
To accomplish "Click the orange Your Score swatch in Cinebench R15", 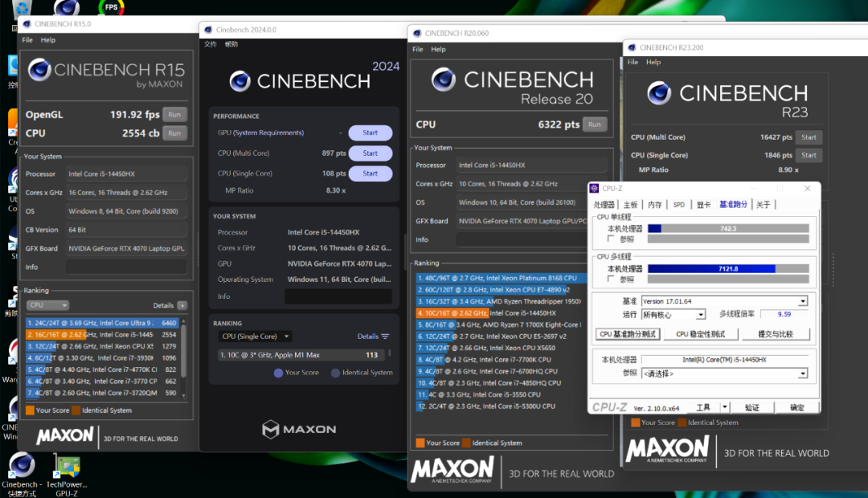I will [x=30, y=410].
